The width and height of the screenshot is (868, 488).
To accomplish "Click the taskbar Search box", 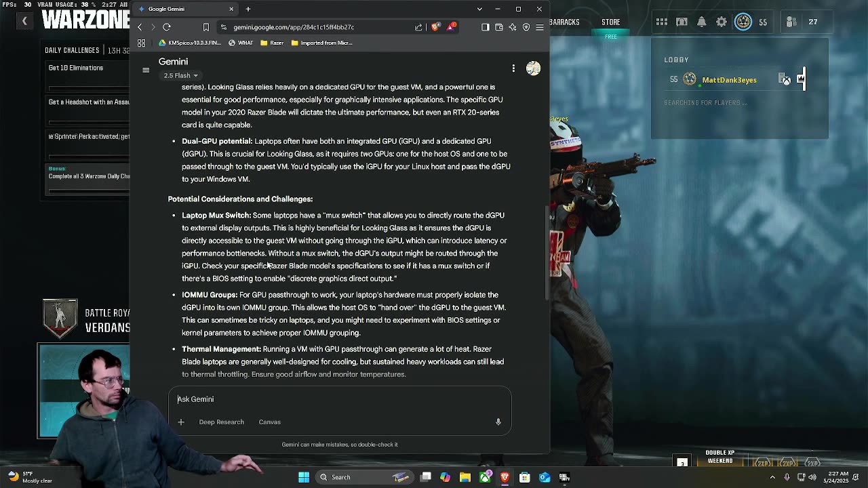I will pyautogui.click(x=364, y=477).
